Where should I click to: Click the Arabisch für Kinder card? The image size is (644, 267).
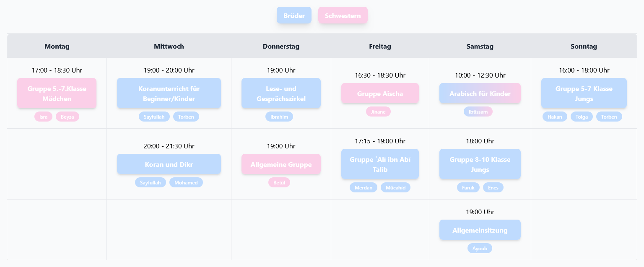pos(480,93)
